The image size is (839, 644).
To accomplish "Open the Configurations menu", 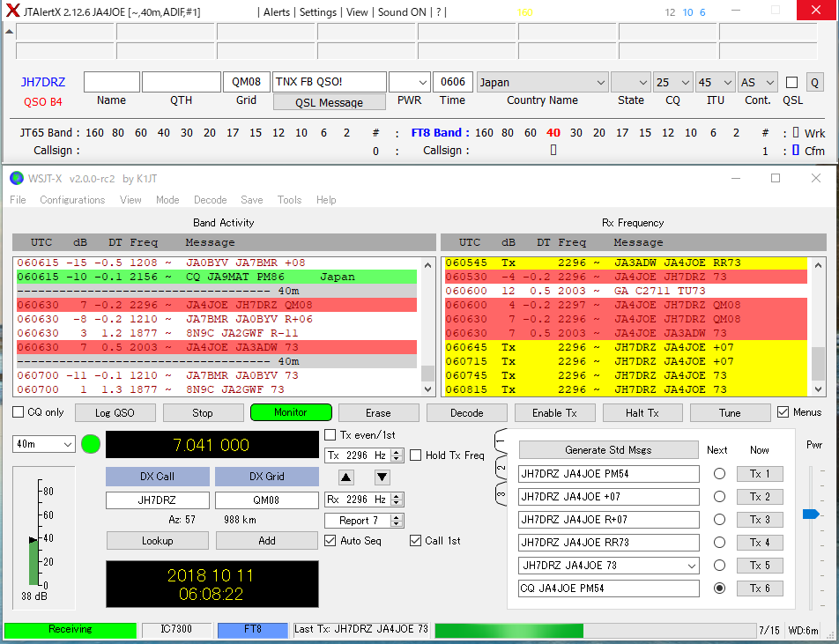I will pos(72,200).
